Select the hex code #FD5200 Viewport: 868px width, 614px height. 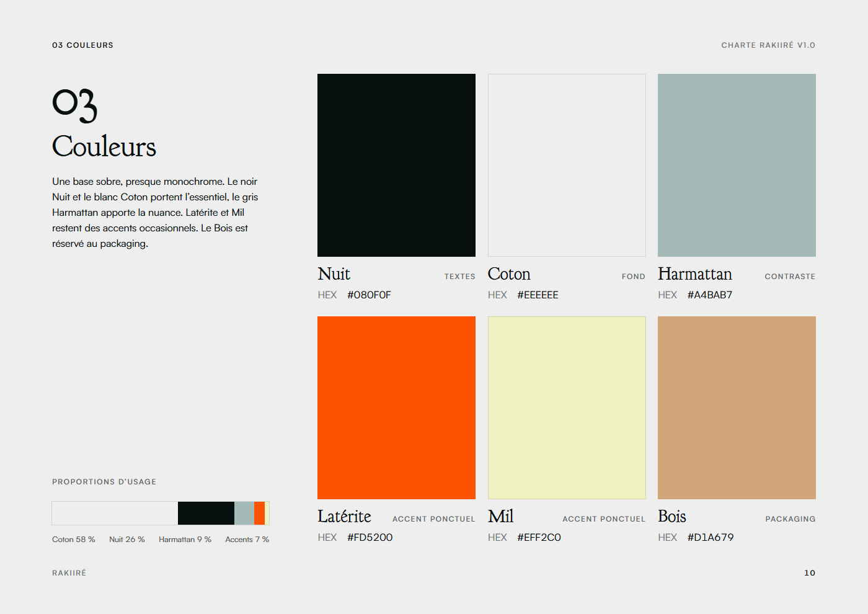pos(370,538)
